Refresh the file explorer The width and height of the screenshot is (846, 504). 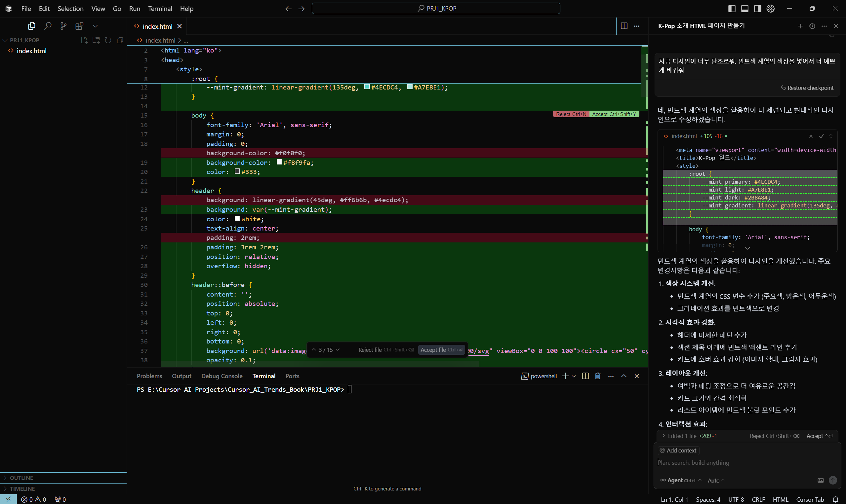[x=108, y=40]
